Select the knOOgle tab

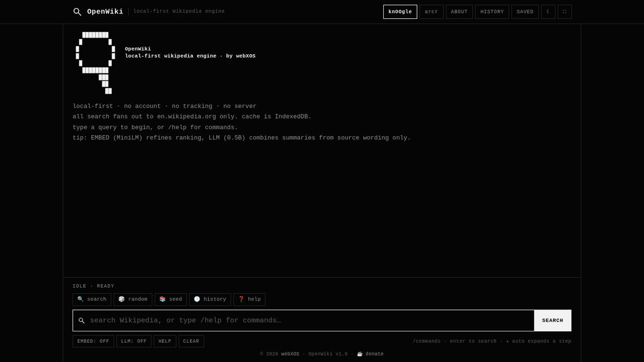pyautogui.click(x=400, y=12)
